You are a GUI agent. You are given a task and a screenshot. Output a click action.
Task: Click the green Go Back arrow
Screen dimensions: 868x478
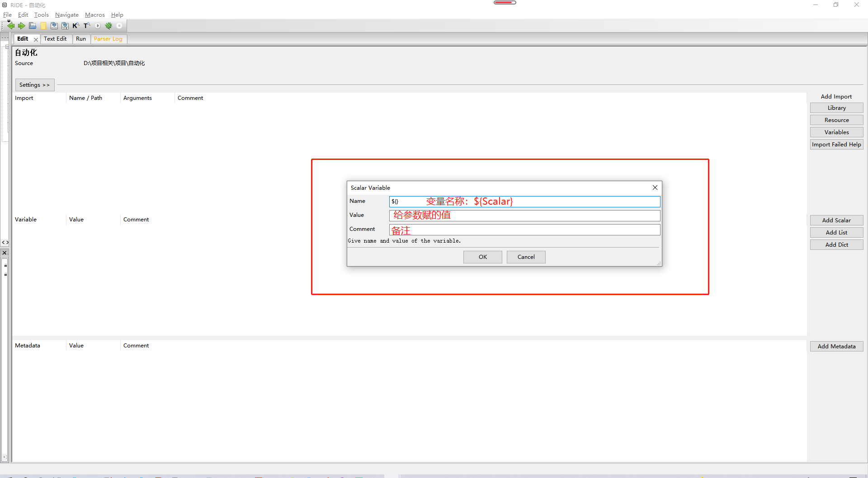click(11, 26)
